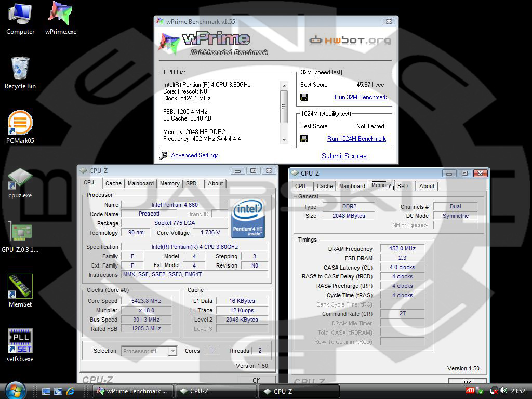Viewport: 532px width, 399px height.
Task: Click the ATI tray icon
Action: (x=470, y=391)
